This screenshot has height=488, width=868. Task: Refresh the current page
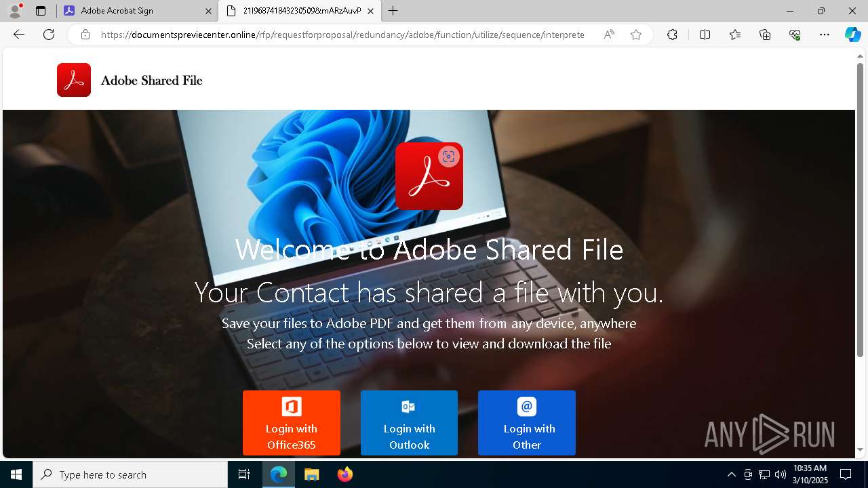[49, 35]
